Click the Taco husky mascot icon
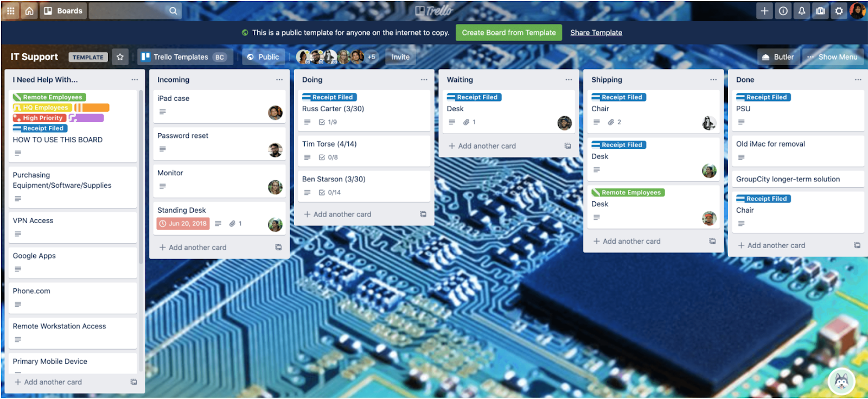Screen dimensions: 868x399 (x=841, y=382)
